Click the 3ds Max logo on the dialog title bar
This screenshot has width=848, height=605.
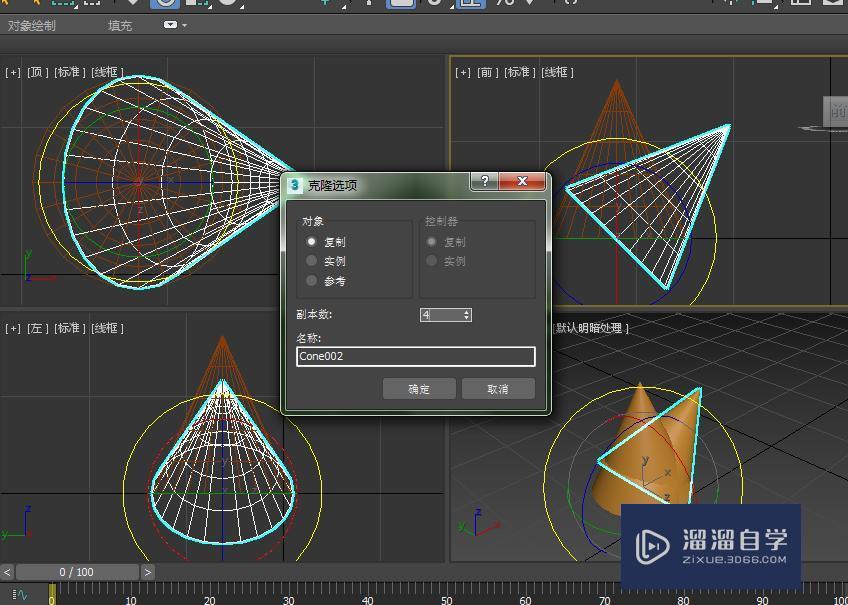pyautogui.click(x=294, y=183)
